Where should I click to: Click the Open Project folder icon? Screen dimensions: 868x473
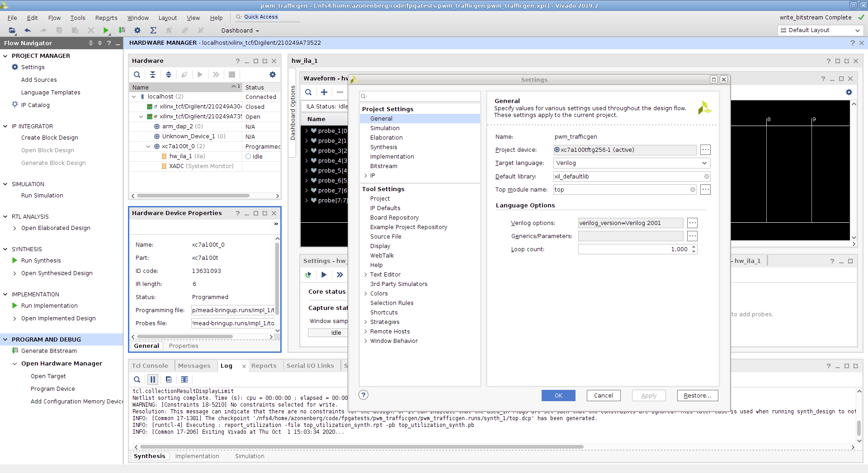(12, 30)
